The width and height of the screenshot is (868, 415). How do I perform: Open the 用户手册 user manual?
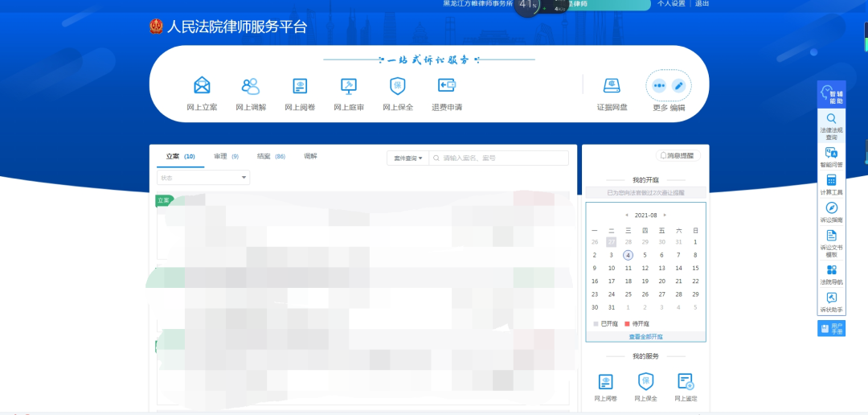point(832,329)
